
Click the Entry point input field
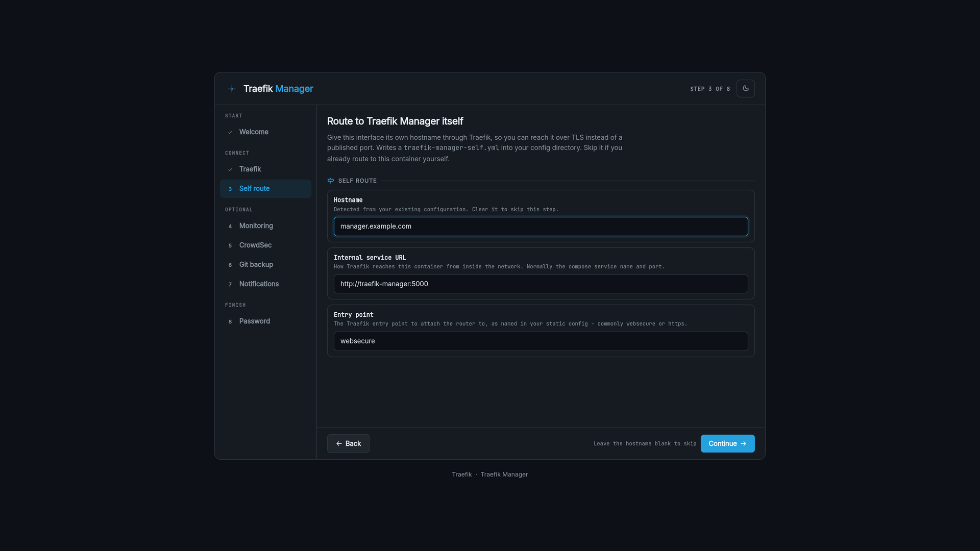point(541,341)
